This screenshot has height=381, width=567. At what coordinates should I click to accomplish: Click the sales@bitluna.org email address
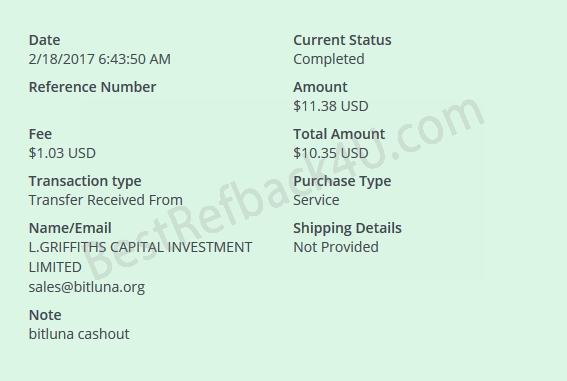pos(87,287)
